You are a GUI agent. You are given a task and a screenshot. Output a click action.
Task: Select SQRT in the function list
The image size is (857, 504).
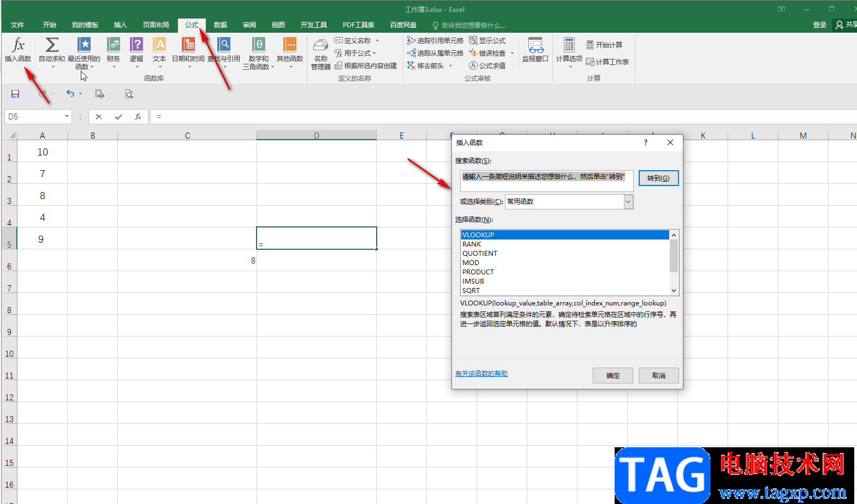565,291
